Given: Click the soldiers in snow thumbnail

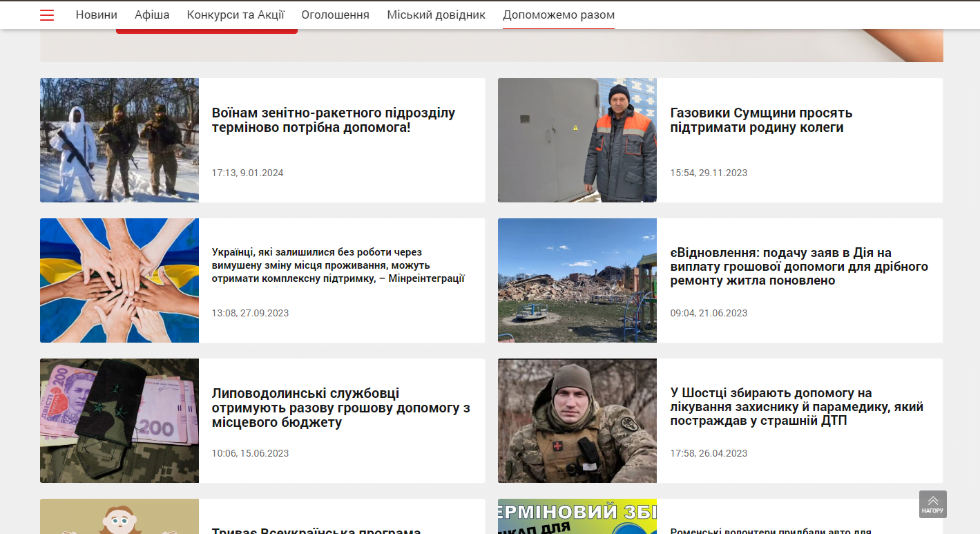Looking at the screenshot, I should 119,140.
